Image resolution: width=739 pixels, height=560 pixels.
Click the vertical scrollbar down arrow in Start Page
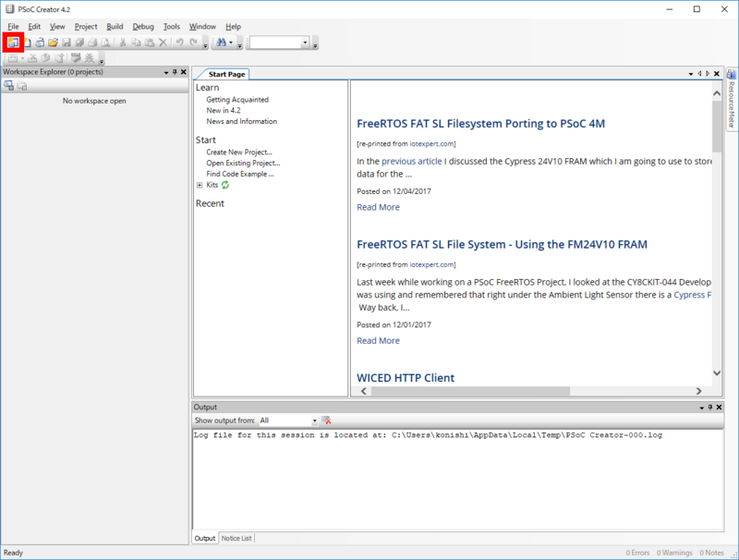717,372
